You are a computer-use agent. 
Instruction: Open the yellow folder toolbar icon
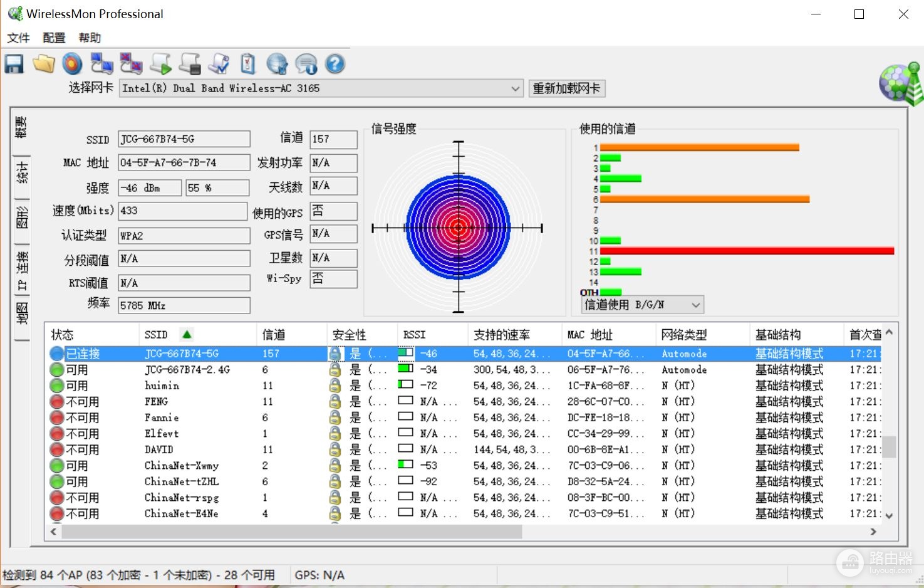[x=44, y=64]
